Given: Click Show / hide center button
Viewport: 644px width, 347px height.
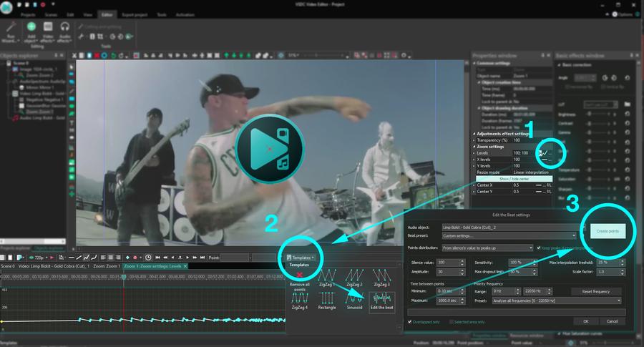Looking at the screenshot, I should pos(514,179).
